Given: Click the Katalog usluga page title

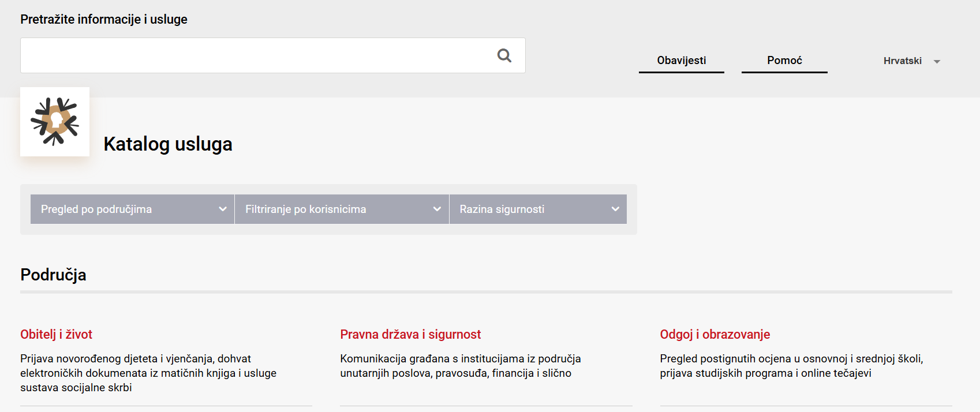Looking at the screenshot, I should pyautogui.click(x=168, y=144).
